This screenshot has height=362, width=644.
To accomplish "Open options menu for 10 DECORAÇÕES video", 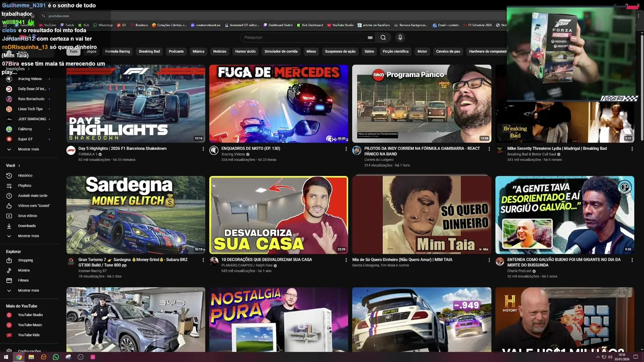I will pyautogui.click(x=346, y=260).
